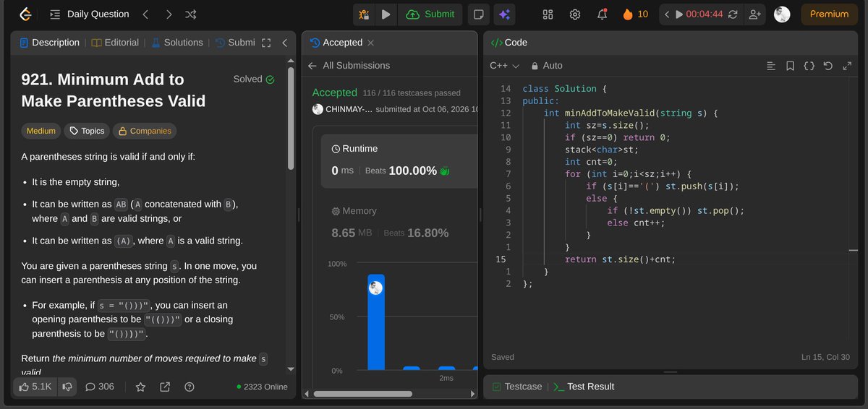Maximize the description panel
This screenshot has width=868, height=409.
[x=266, y=43]
